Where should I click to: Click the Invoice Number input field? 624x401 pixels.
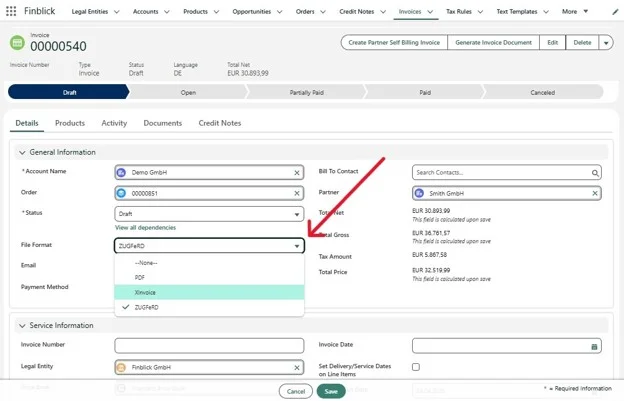[209, 346]
